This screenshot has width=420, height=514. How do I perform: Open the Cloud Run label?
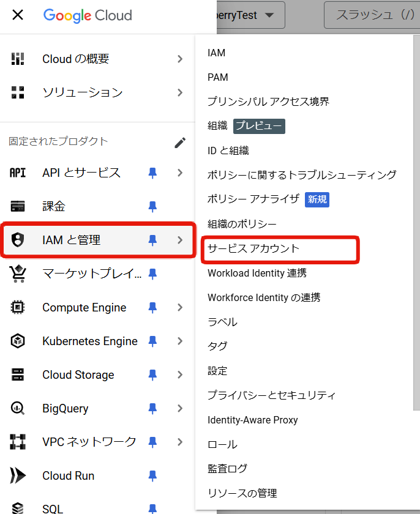(x=68, y=475)
